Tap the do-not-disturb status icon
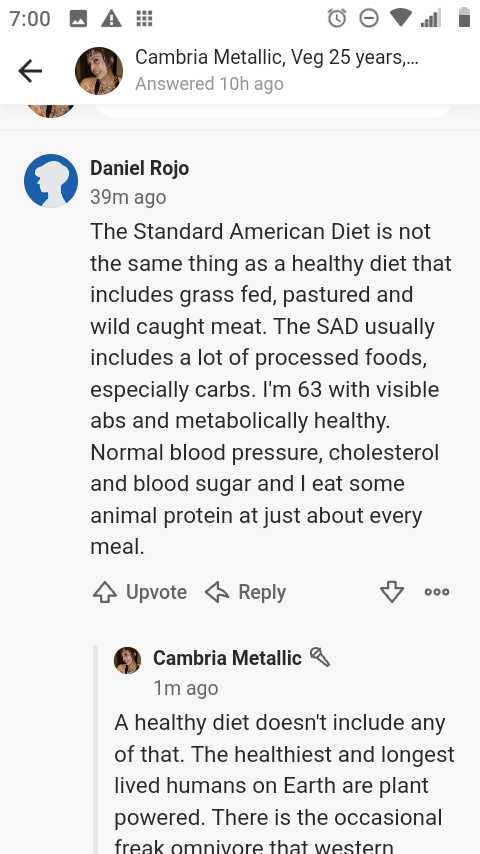Image resolution: width=480 pixels, height=854 pixels. 369,19
